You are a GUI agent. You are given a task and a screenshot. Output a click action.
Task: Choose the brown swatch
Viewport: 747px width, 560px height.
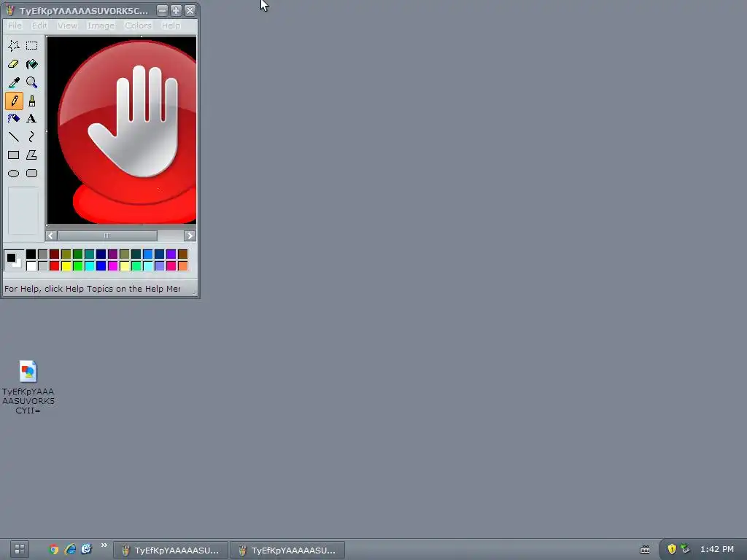click(x=183, y=254)
